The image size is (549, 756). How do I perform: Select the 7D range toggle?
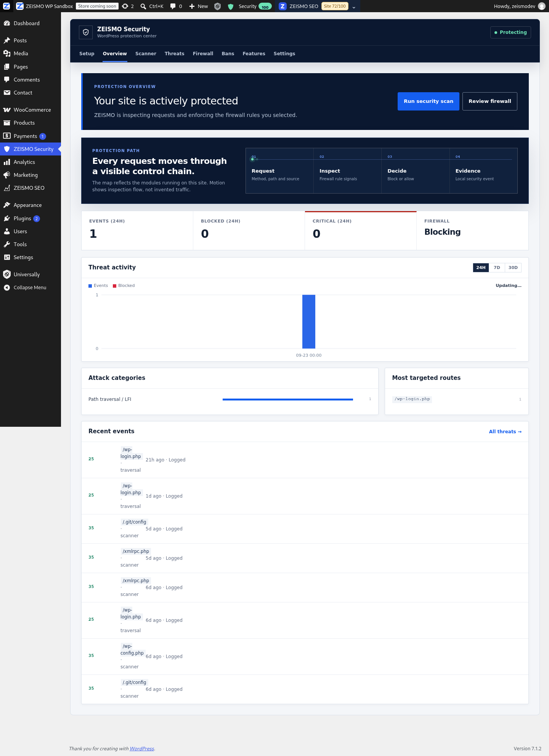(497, 267)
